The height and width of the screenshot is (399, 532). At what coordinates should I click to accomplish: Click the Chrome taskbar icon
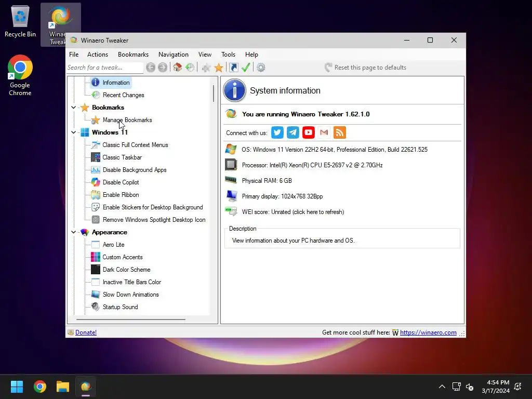tap(39, 387)
